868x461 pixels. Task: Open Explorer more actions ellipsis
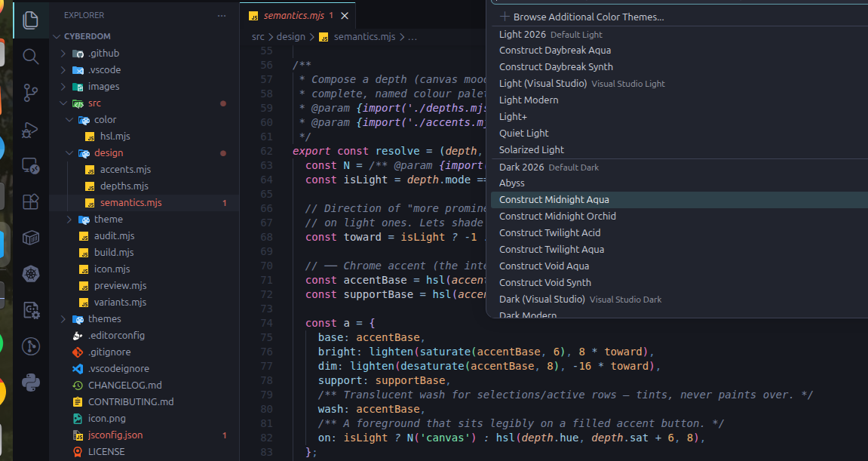tap(222, 16)
